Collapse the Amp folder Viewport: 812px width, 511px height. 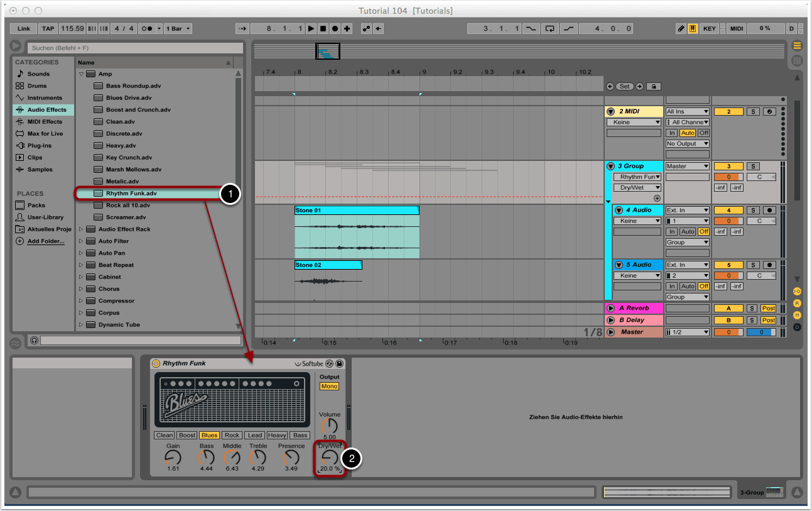(81, 74)
